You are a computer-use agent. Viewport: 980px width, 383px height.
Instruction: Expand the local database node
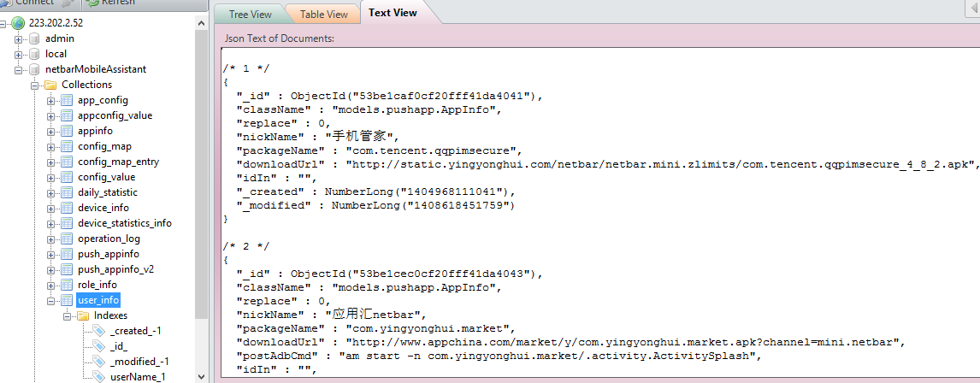click(x=19, y=55)
